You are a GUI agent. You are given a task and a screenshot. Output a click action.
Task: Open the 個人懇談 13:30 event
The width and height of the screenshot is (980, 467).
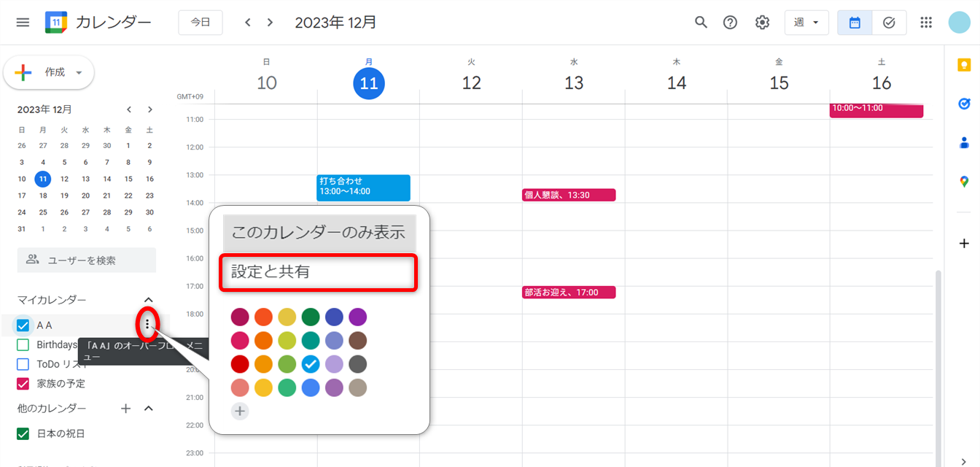pyautogui.click(x=569, y=195)
